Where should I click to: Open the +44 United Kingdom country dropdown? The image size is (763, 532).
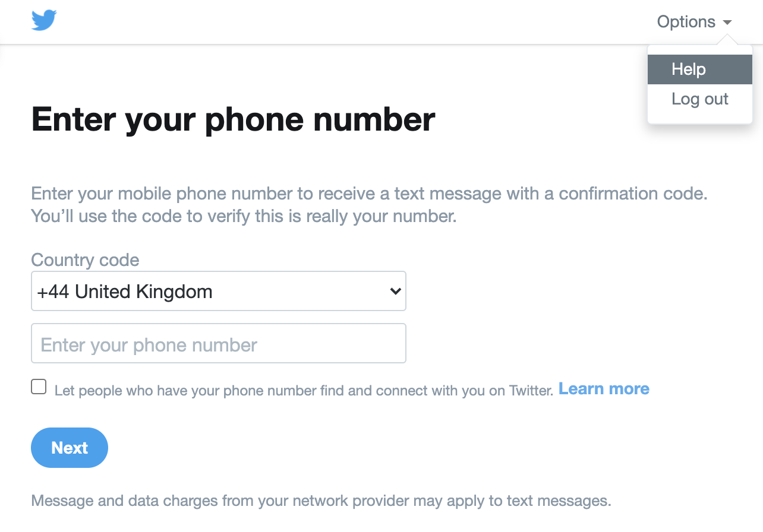click(218, 292)
